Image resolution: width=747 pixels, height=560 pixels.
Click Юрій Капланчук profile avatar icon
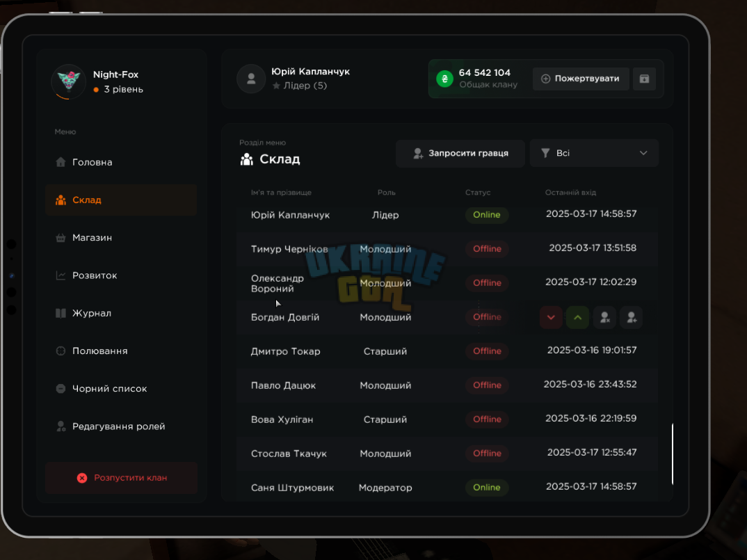click(251, 79)
